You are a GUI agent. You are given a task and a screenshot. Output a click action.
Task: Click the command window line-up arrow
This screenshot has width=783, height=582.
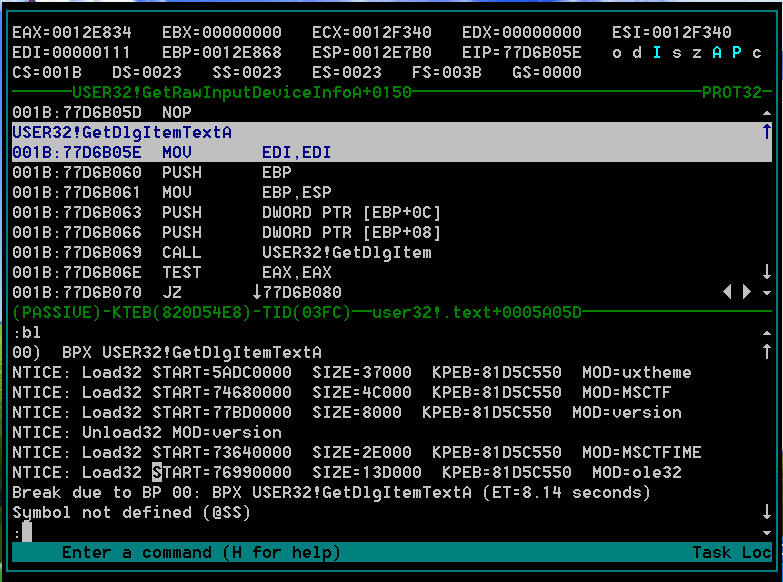coord(767,352)
